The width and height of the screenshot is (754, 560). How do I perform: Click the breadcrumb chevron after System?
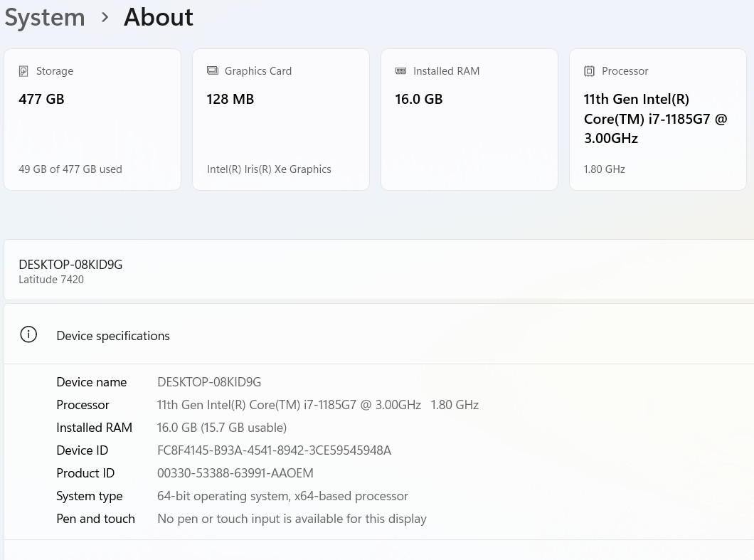click(105, 18)
